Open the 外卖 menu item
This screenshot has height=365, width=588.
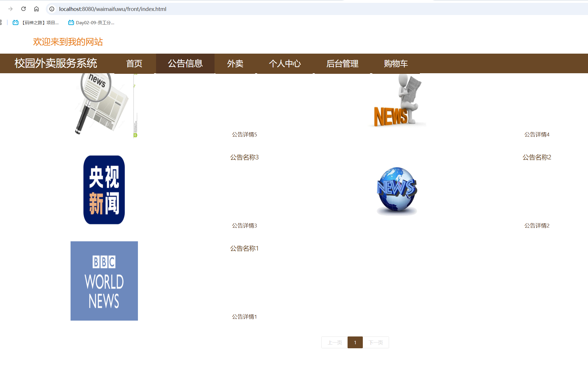(x=235, y=63)
